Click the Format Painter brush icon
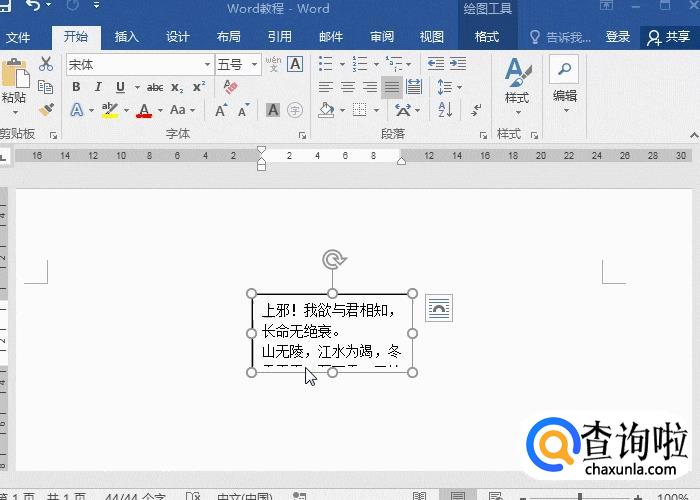Screen dimensions: 700x500 [x=46, y=109]
